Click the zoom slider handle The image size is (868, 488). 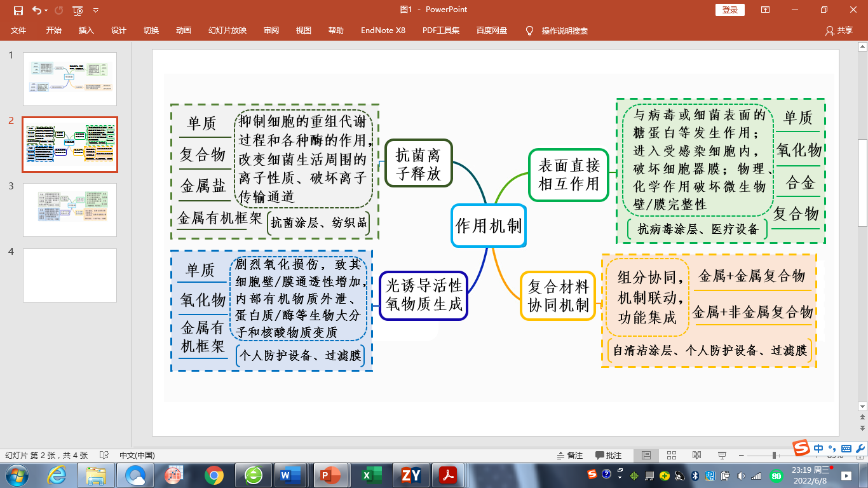774,456
